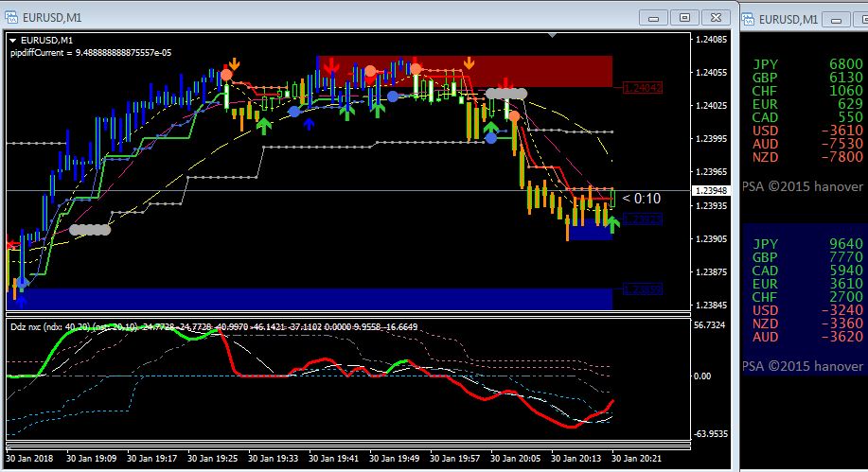Minimize the second EURUSD,M1 window

836,21
